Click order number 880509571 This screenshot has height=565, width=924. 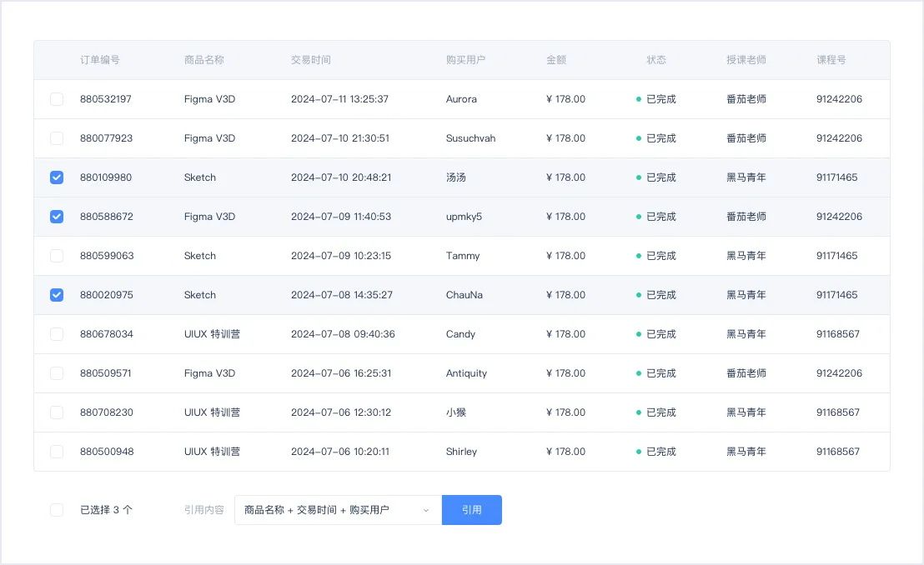[106, 373]
